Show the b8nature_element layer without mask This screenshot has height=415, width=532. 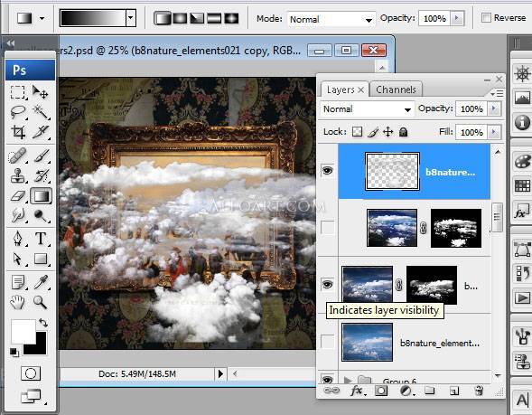[327, 341]
